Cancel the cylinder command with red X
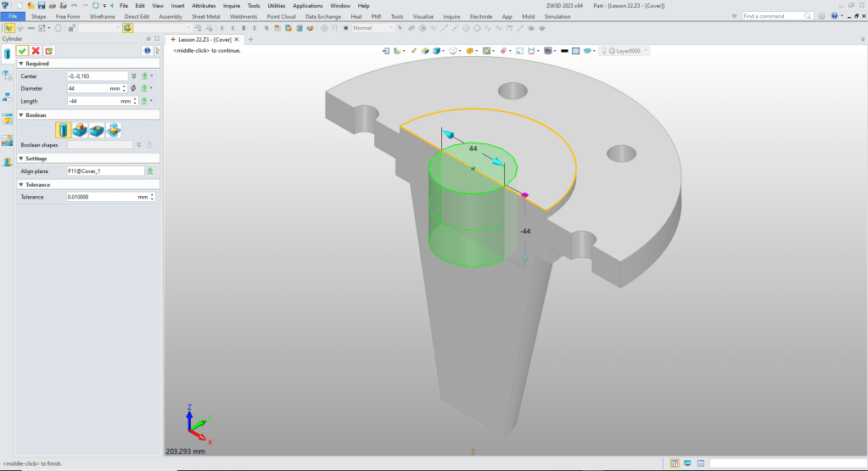This screenshot has height=471, width=868. pos(36,51)
